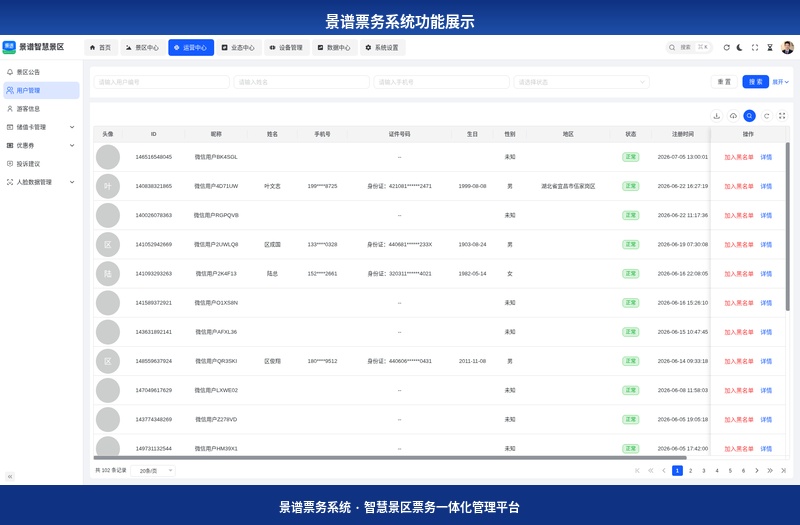The image size is (800, 525).
Task: Toggle the blue search-panel visibility button
Action: pos(749,116)
